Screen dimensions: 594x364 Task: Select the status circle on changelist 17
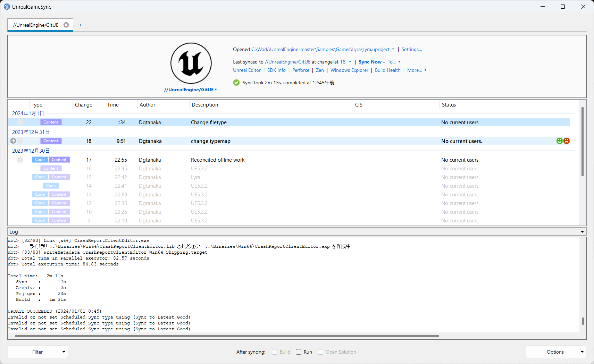click(20, 159)
